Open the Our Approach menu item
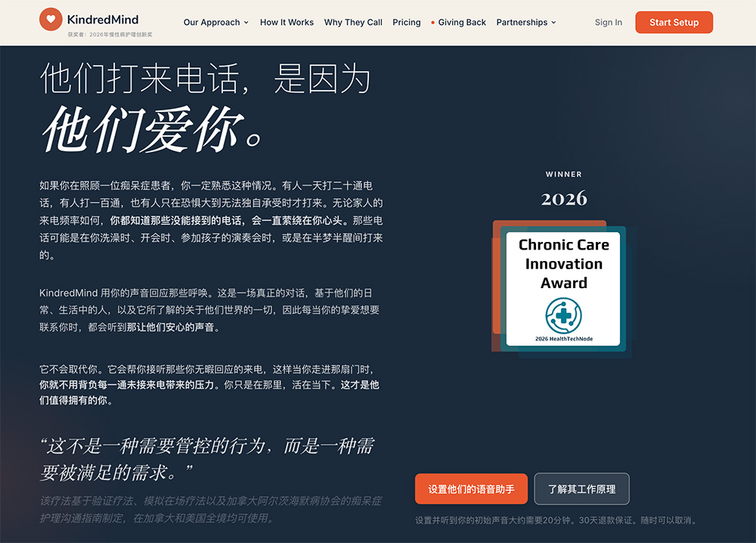 212,22
